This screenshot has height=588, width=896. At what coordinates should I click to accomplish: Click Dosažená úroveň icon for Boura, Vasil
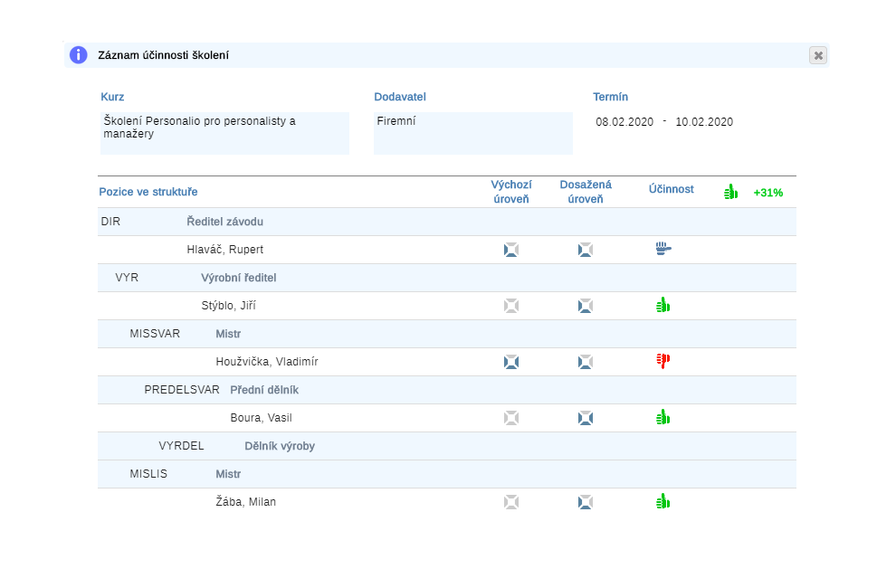point(586,418)
